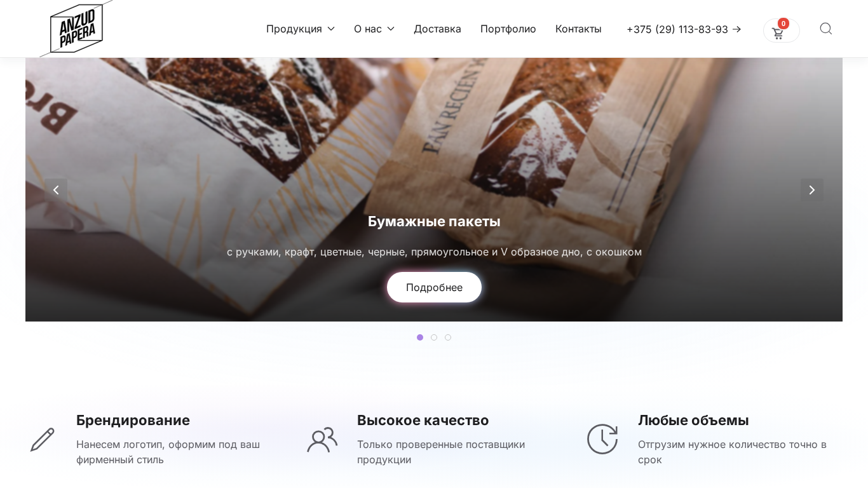Open the Портфолио menu item
This screenshot has height=488, width=868.
click(508, 29)
